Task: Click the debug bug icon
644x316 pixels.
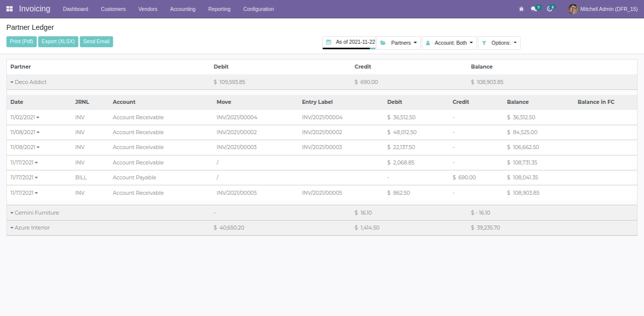Action: [521, 9]
